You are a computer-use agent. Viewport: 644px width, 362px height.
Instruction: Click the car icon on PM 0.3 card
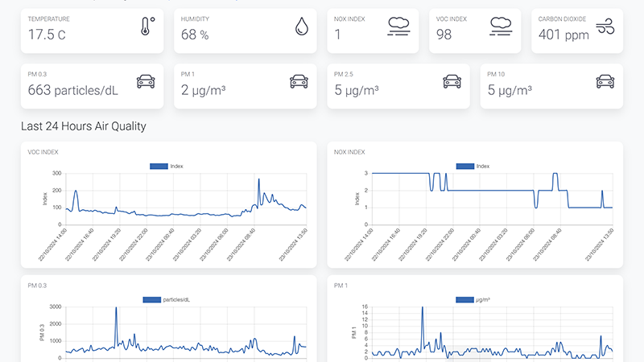(x=146, y=82)
